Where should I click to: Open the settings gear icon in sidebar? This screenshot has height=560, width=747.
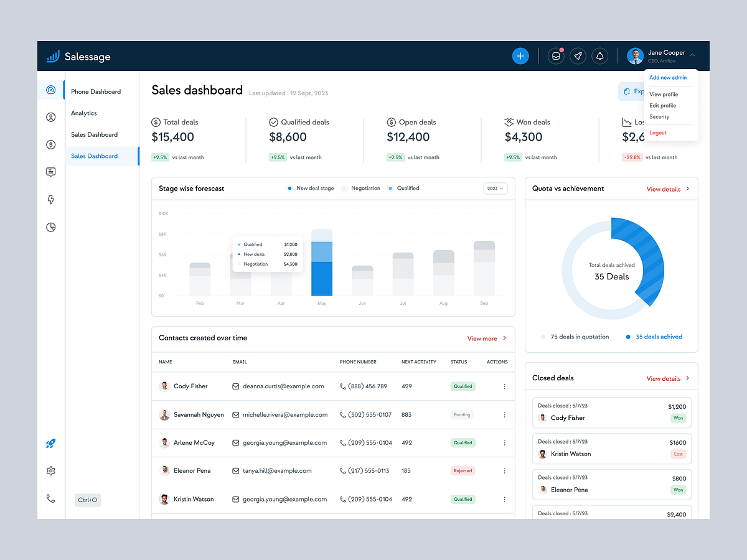coord(50,471)
